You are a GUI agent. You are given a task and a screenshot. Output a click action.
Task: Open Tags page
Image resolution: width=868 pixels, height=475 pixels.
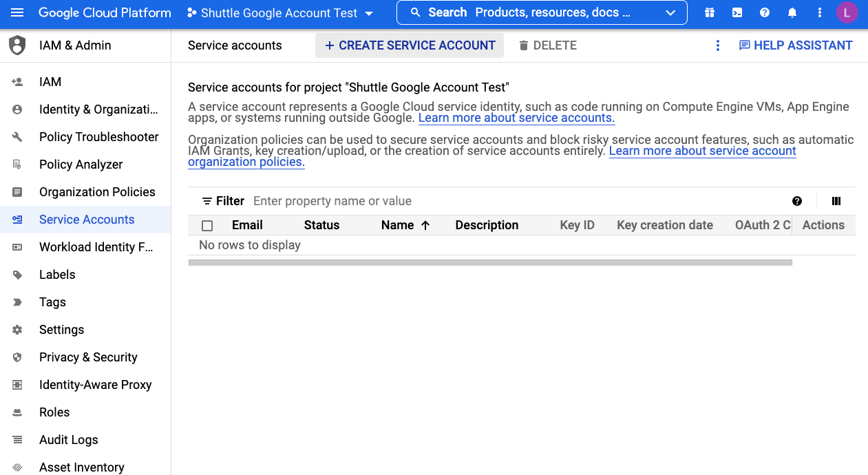point(52,302)
